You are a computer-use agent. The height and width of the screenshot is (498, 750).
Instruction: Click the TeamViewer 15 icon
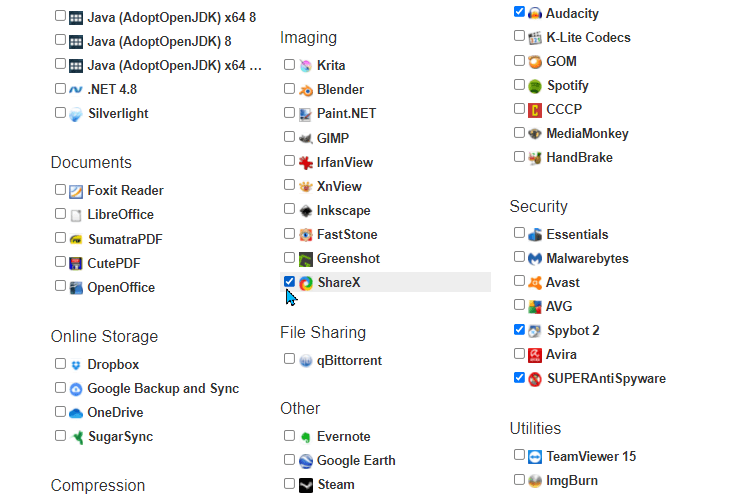tap(535, 457)
